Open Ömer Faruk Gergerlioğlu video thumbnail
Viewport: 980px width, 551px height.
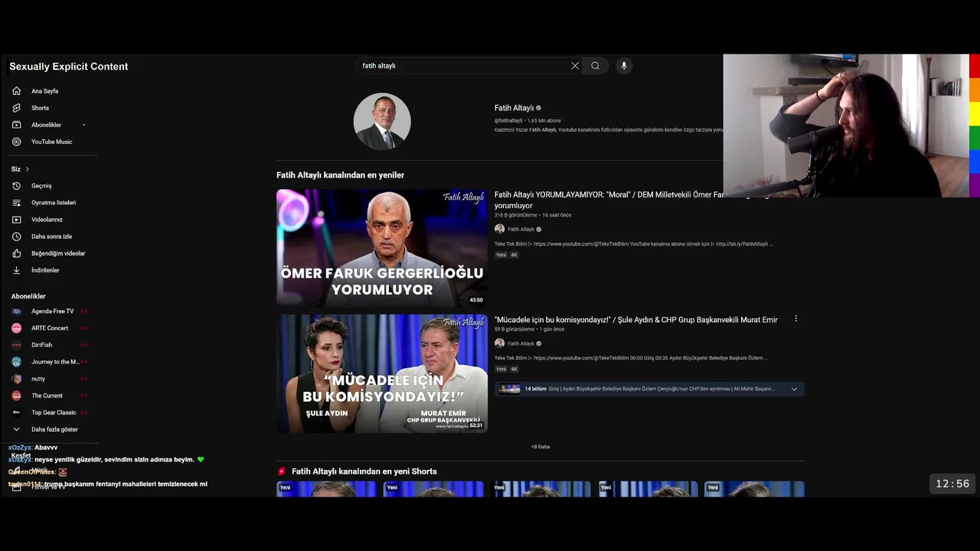[381, 249]
